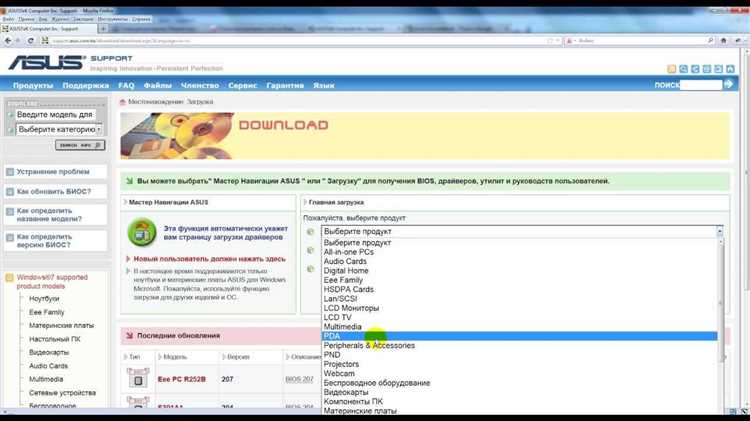Screen dimensions: 750x421
Task: Click the Windows®7 supported products icon
Action: point(10,277)
